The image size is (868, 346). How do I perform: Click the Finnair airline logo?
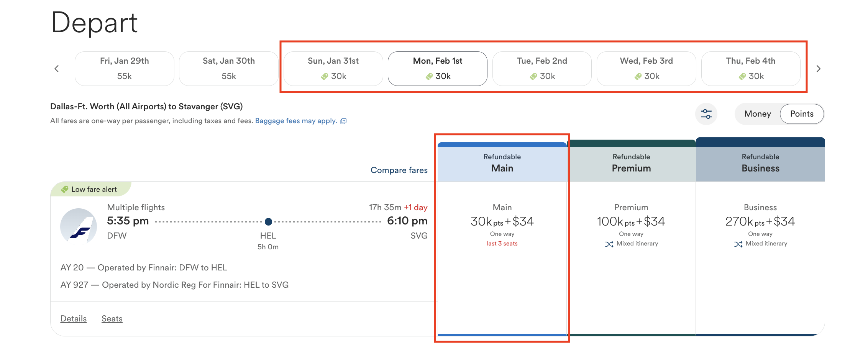tap(79, 226)
